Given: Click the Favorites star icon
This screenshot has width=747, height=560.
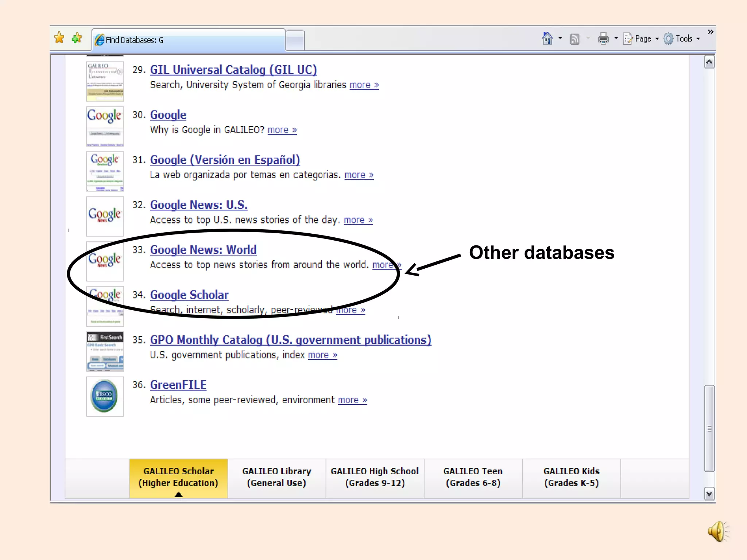Looking at the screenshot, I should point(59,38).
